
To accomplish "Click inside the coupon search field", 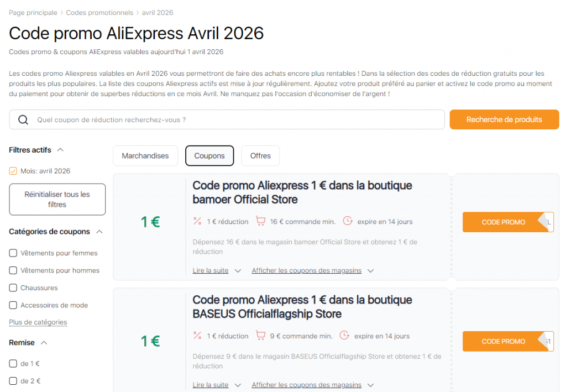I will [221, 119].
